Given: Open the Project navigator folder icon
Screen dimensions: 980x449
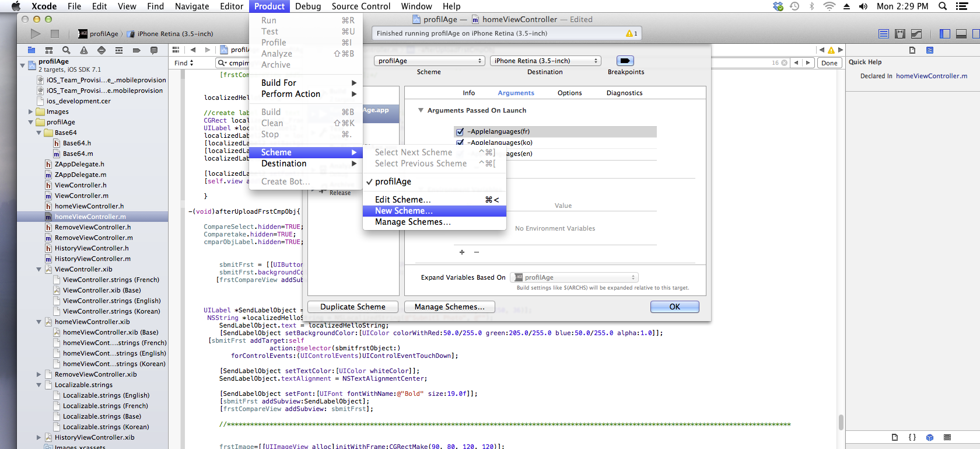Looking at the screenshot, I should click(32, 50).
